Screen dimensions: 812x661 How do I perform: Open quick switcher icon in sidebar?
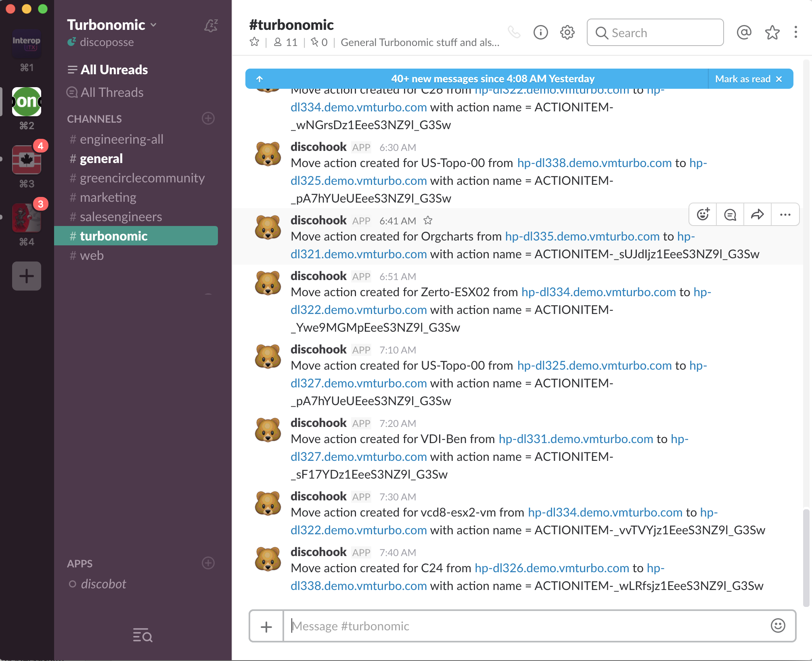[x=142, y=635]
